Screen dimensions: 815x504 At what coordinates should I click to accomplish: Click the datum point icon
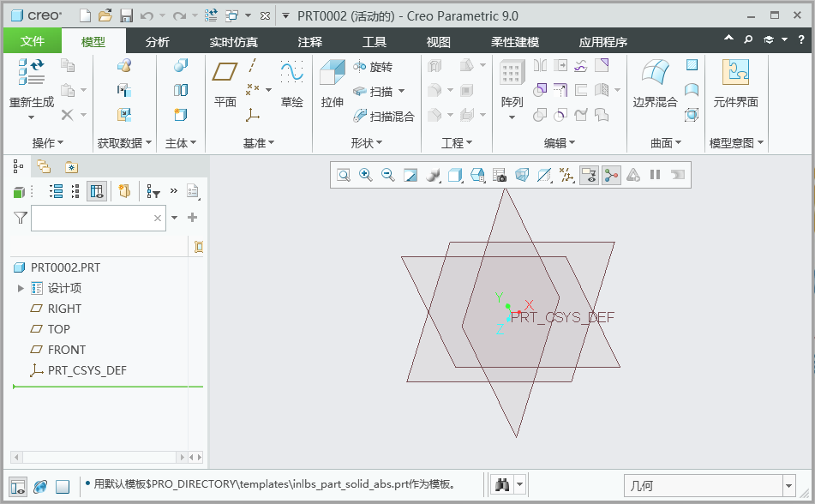coord(252,89)
